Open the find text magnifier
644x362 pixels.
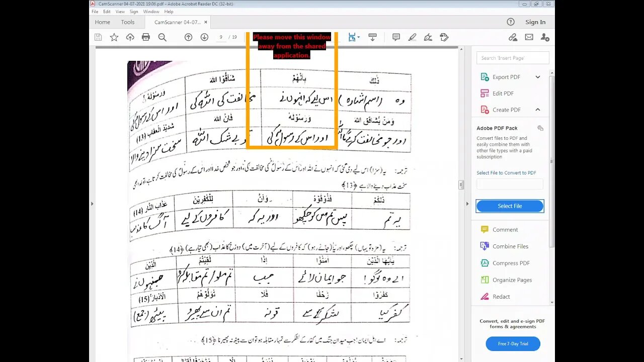pyautogui.click(x=162, y=37)
